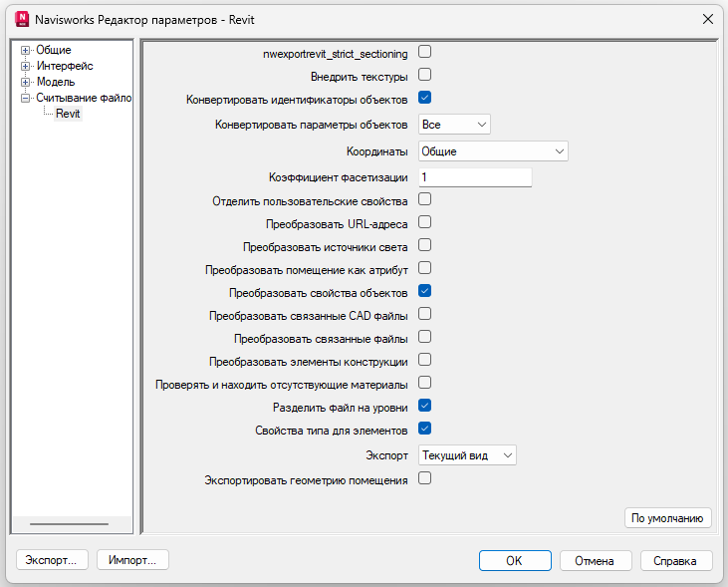728x587 pixels.
Task: Click the OK button
Action: 514,560
